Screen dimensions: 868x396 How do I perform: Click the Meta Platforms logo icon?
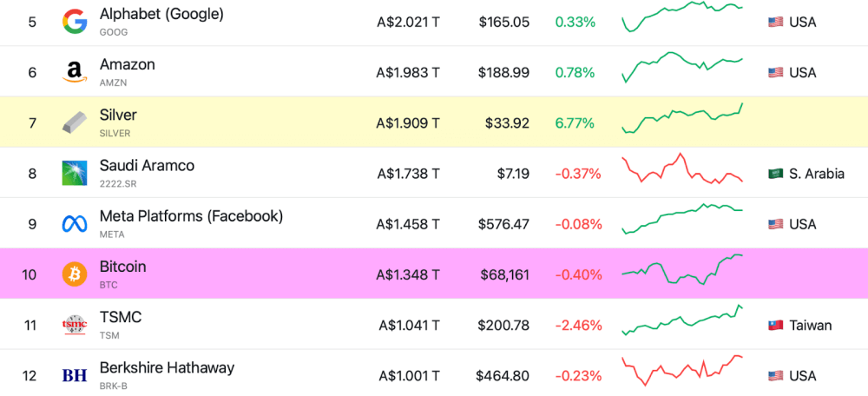(x=75, y=224)
